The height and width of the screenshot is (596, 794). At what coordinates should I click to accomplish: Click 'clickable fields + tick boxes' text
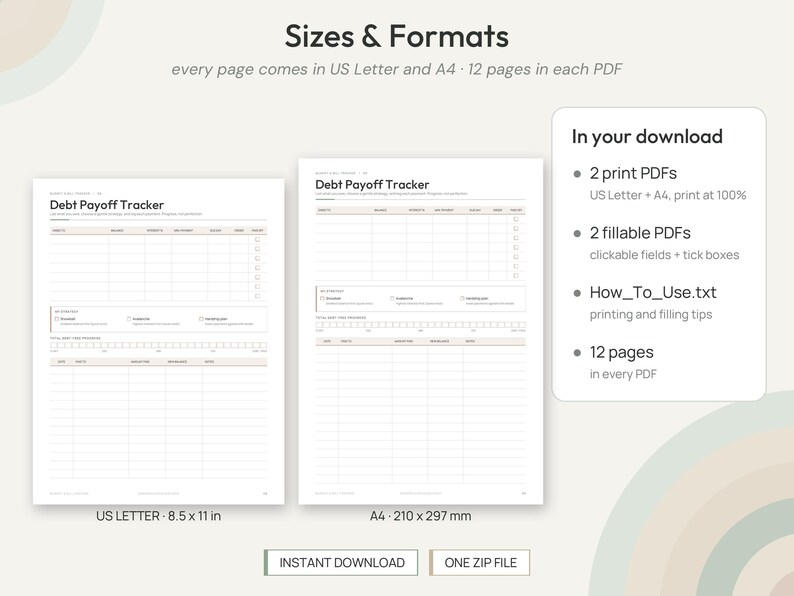pos(664,255)
